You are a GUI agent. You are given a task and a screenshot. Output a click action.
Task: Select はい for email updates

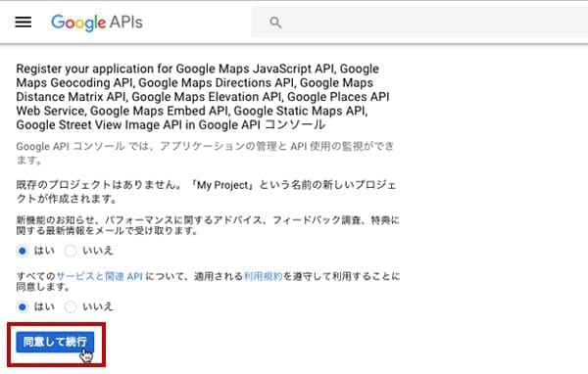(23, 251)
